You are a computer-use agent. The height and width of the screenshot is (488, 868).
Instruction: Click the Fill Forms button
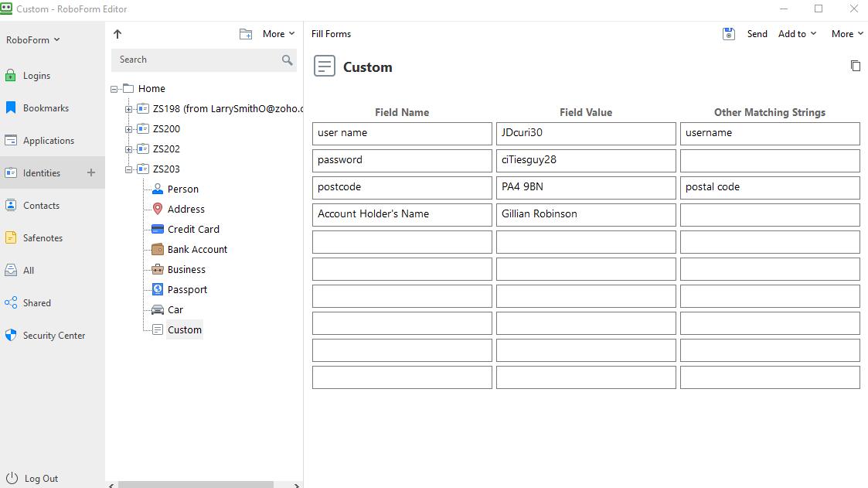[x=331, y=34]
